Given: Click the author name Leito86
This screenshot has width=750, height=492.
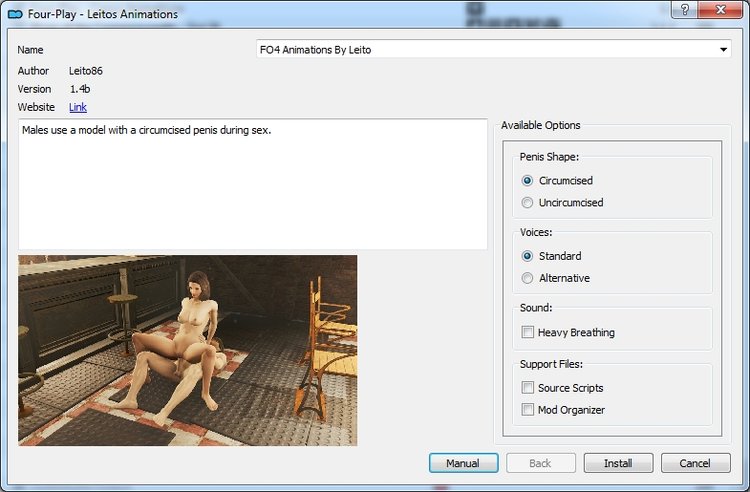Looking at the screenshot, I should click(x=86, y=71).
